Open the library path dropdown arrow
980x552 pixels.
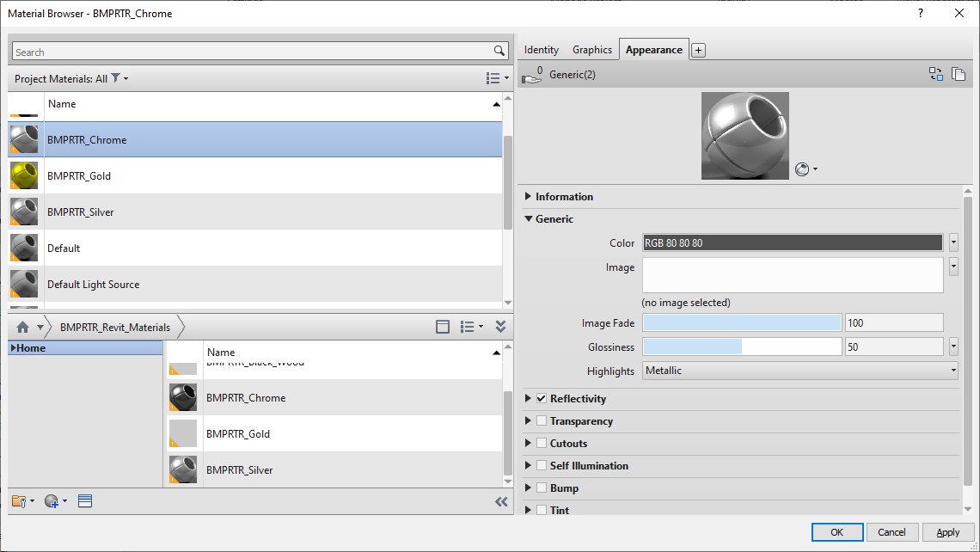40,327
